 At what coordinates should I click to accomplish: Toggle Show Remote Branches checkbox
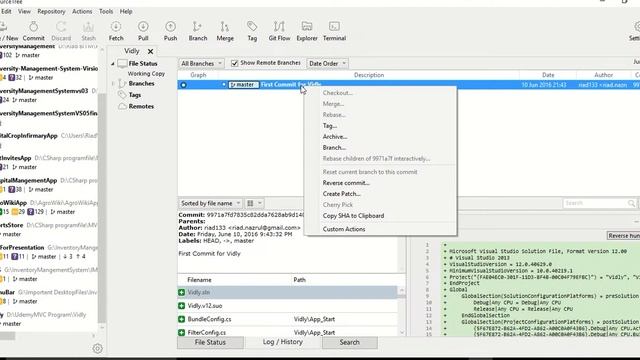point(234,63)
